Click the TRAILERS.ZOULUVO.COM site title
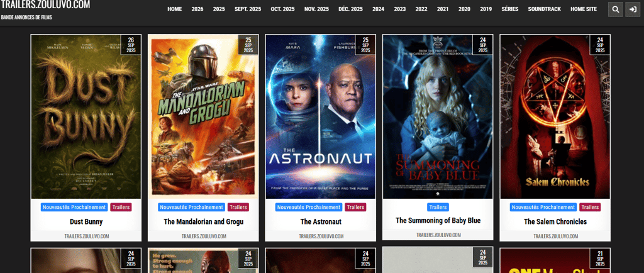644x273 pixels. click(45, 5)
